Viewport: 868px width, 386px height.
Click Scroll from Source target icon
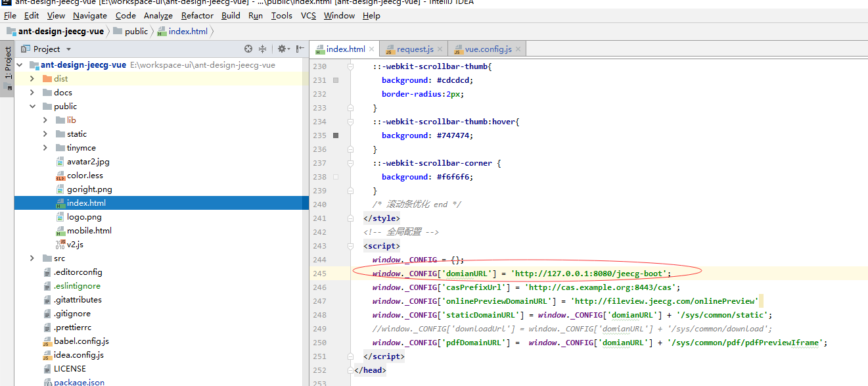click(x=248, y=49)
